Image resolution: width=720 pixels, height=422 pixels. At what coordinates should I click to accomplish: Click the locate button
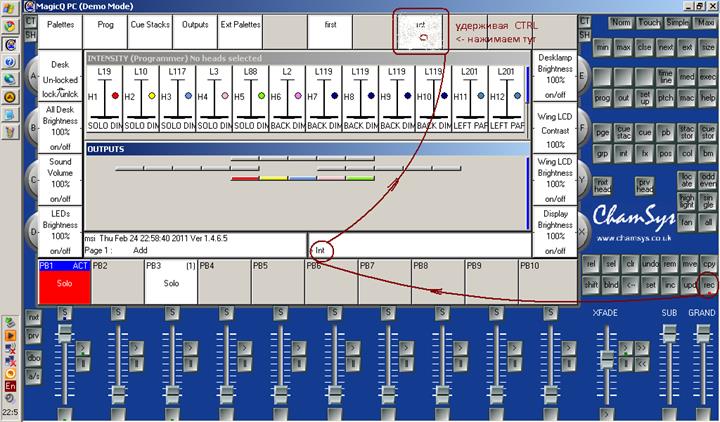(686, 180)
